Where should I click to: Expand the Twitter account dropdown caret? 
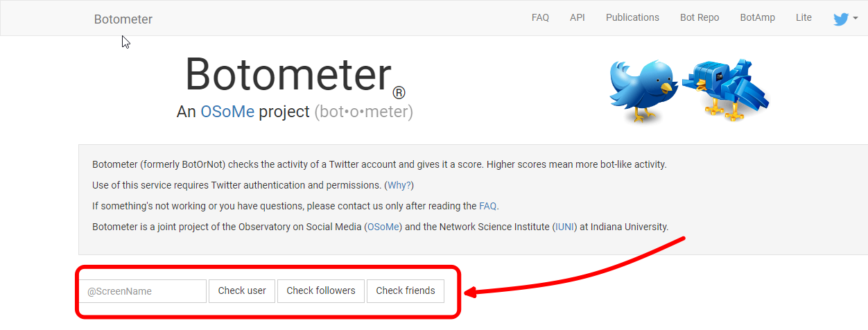point(856,19)
